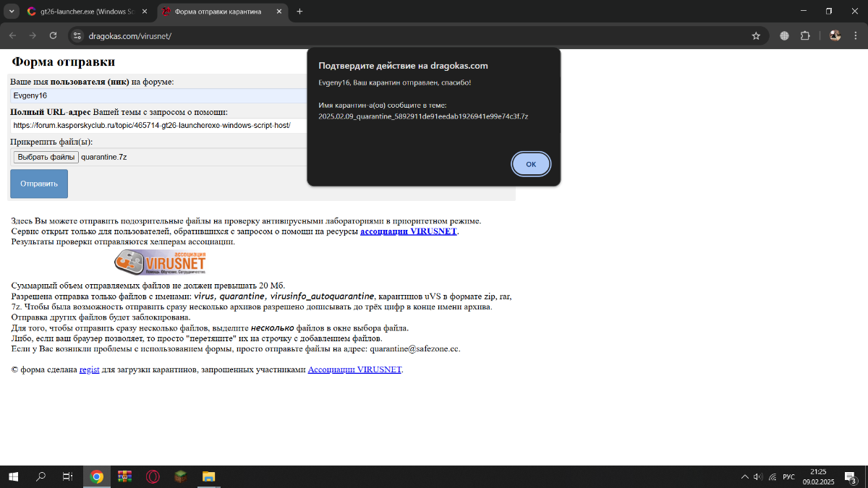
Task: Submit the form with Отправить
Action: tap(39, 184)
